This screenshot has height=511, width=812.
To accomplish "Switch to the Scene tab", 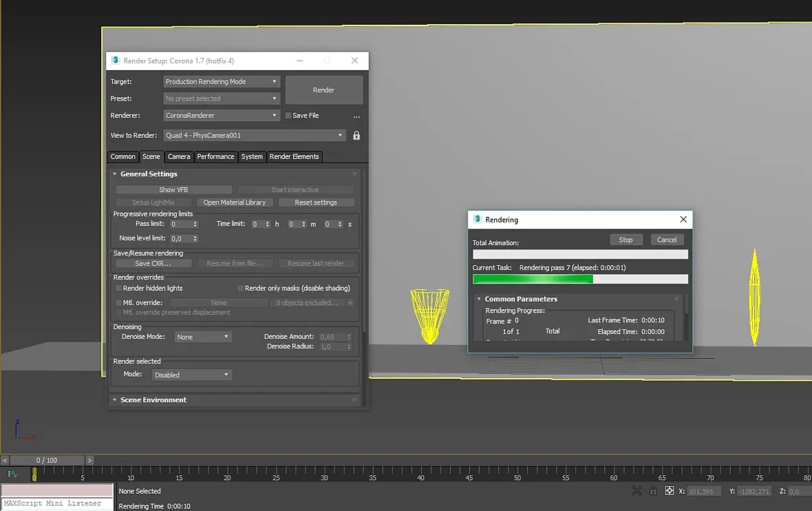I will click(151, 156).
